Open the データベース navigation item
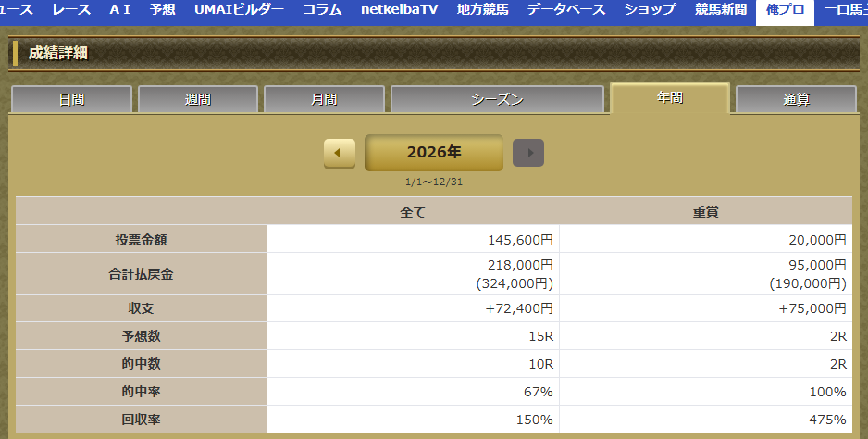The width and height of the screenshot is (868, 439). tap(566, 10)
